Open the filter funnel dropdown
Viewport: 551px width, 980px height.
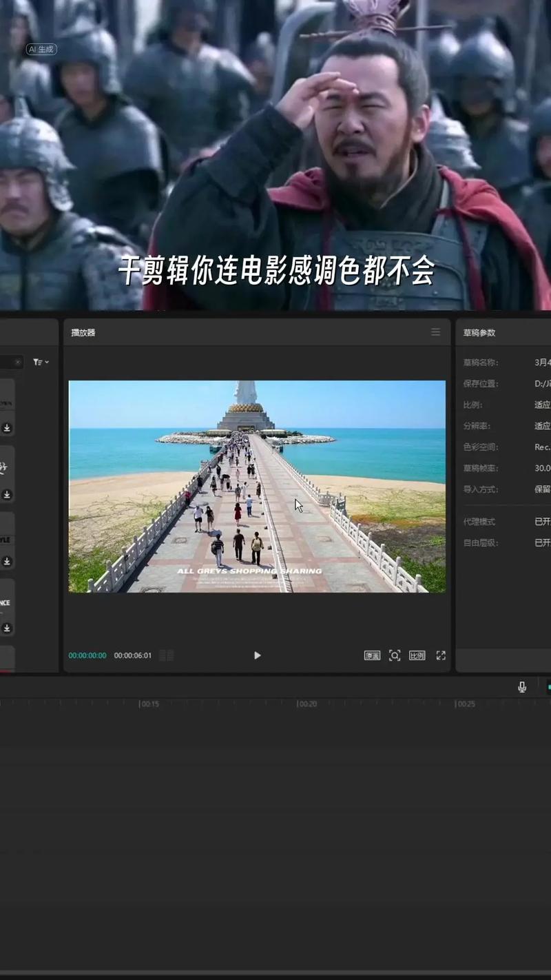[x=41, y=362]
